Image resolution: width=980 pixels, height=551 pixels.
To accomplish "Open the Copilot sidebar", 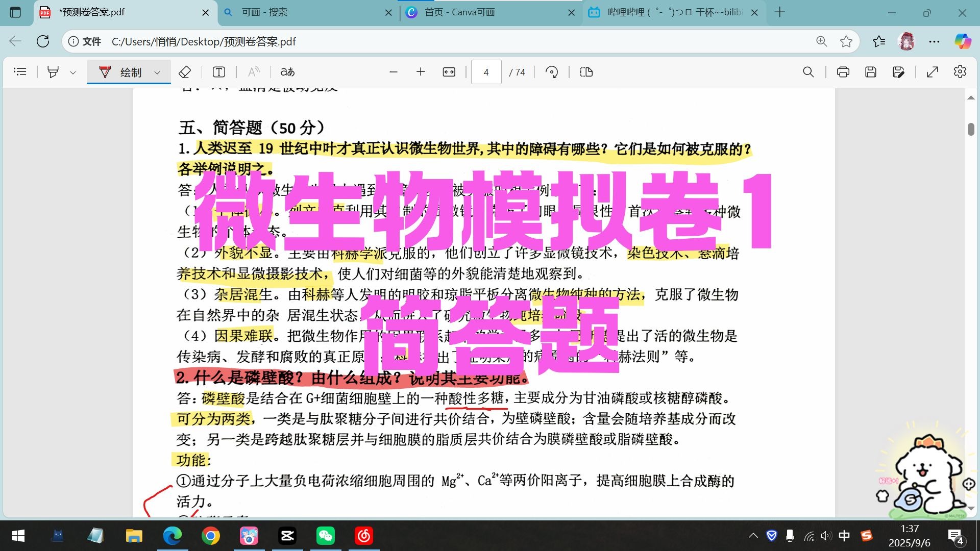I will tap(963, 41).
